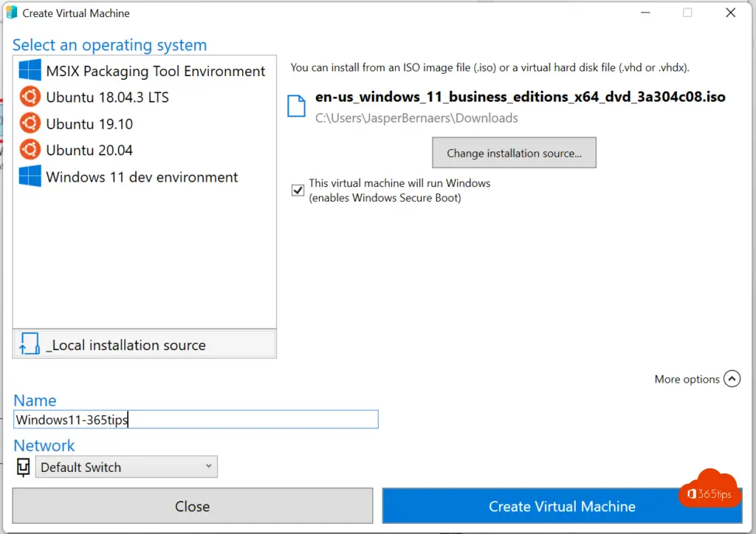Click the Create Virtual Machine title bar app icon
This screenshot has width=756, height=534.
tap(12, 13)
